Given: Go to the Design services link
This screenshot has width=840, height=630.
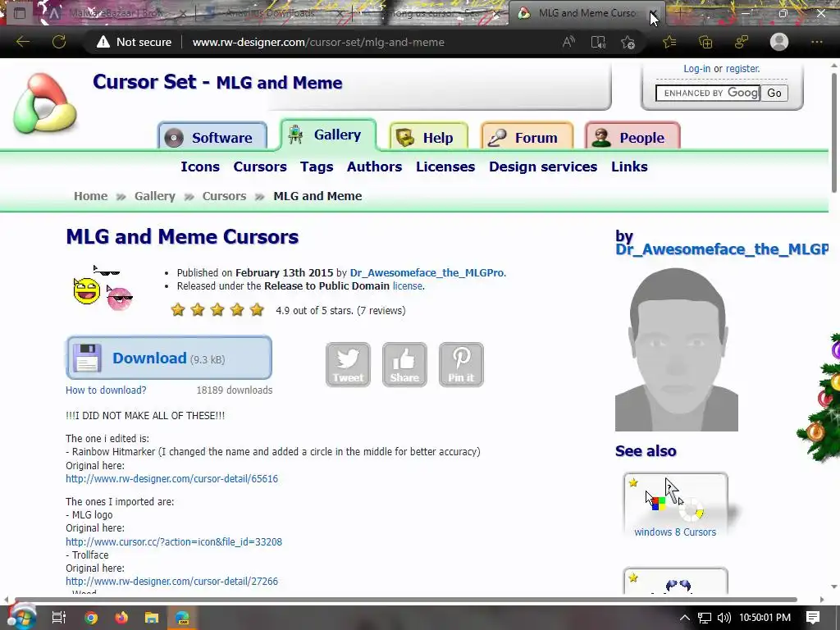Looking at the screenshot, I should pyautogui.click(x=543, y=167).
